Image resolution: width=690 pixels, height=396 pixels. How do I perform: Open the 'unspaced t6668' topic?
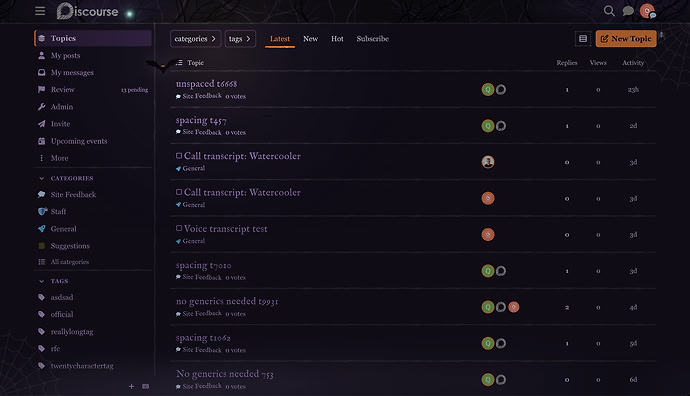[206, 84]
